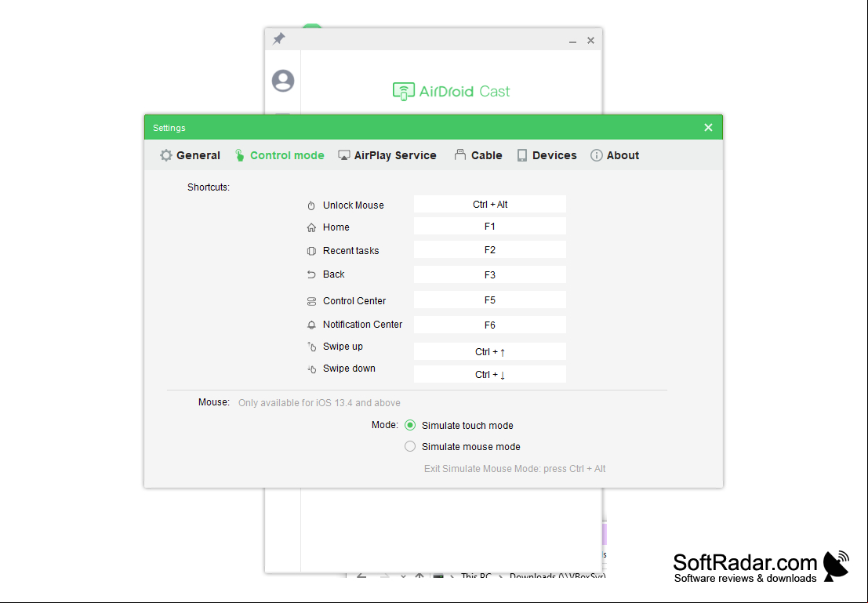Edit the Swipe down shortcut field
The image size is (868, 603).
coord(490,374)
